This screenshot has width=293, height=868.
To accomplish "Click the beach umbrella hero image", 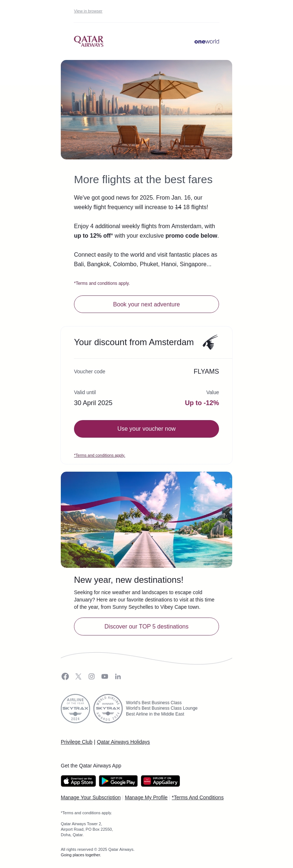I will coord(146,110).
